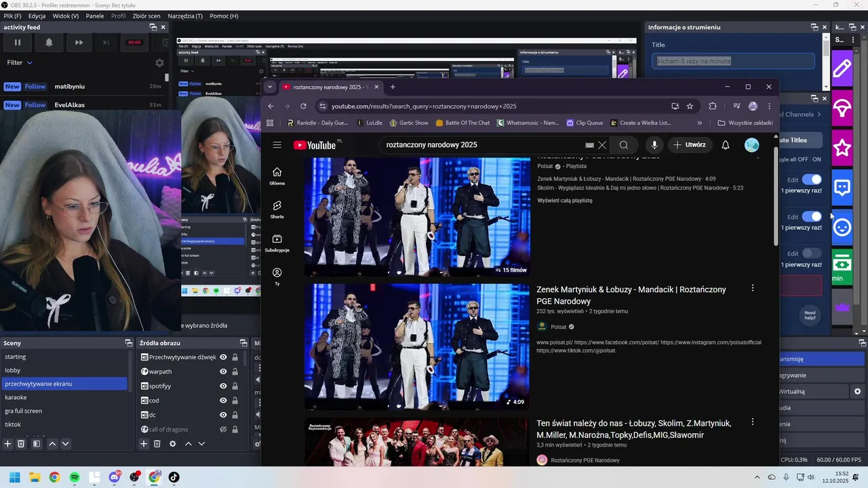This screenshot has height=488, width=868.
Task: Open TikTok app from Windows taskbar
Action: [x=174, y=477]
